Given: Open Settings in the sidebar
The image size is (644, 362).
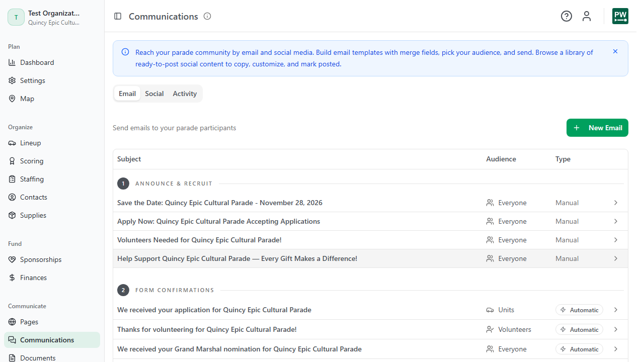Looking at the screenshot, I should pos(52,80).
